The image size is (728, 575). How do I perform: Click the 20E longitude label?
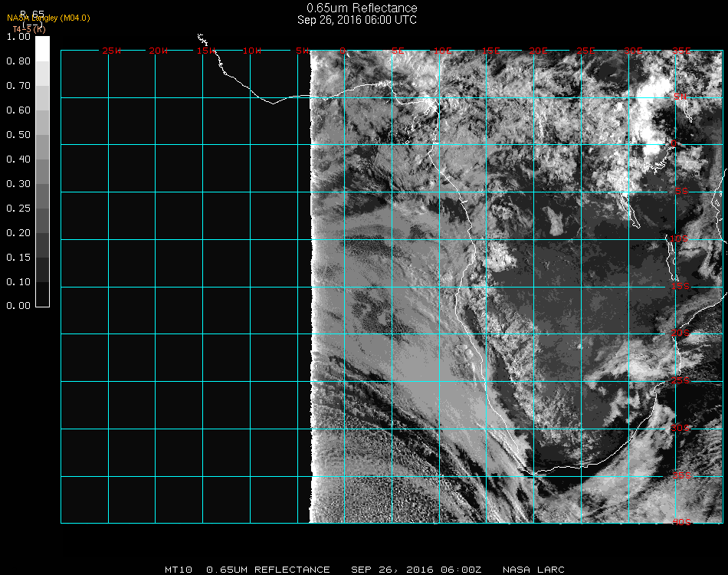(x=539, y=51)
